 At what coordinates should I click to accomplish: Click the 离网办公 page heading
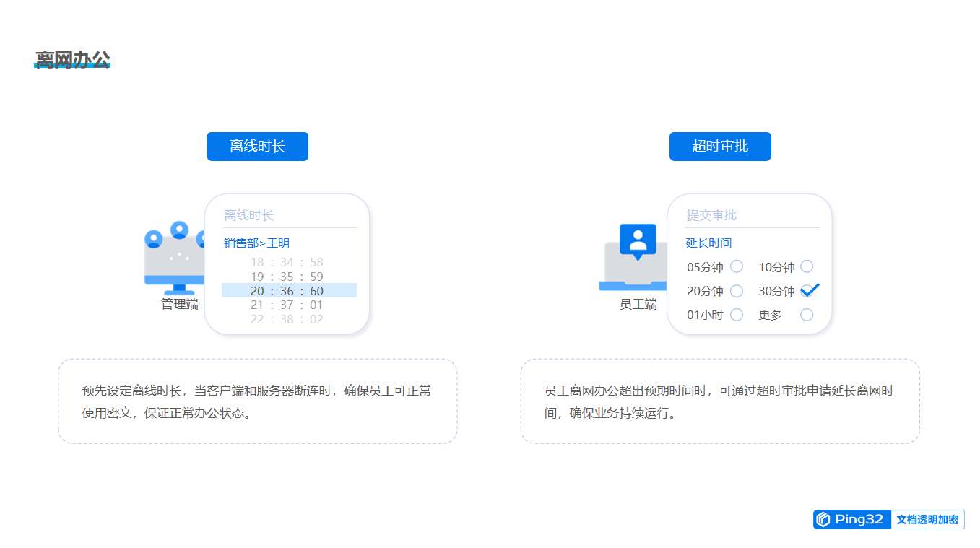pos(73,60)
